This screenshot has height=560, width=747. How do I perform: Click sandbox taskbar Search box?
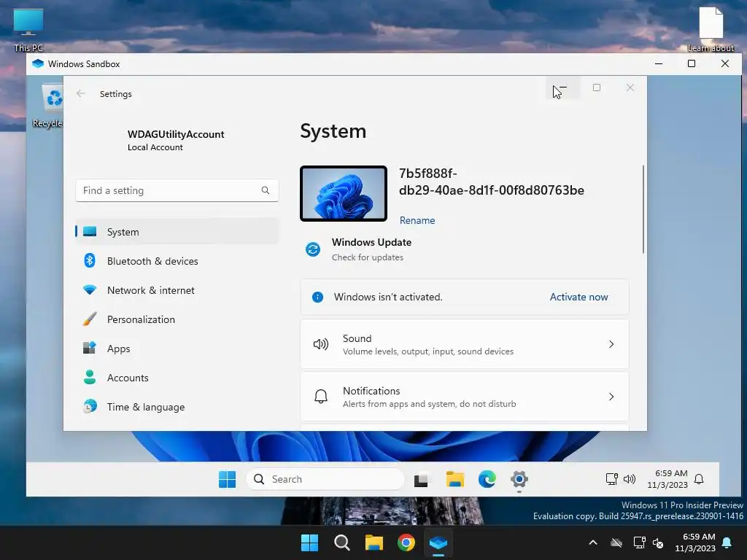[325, 479]
